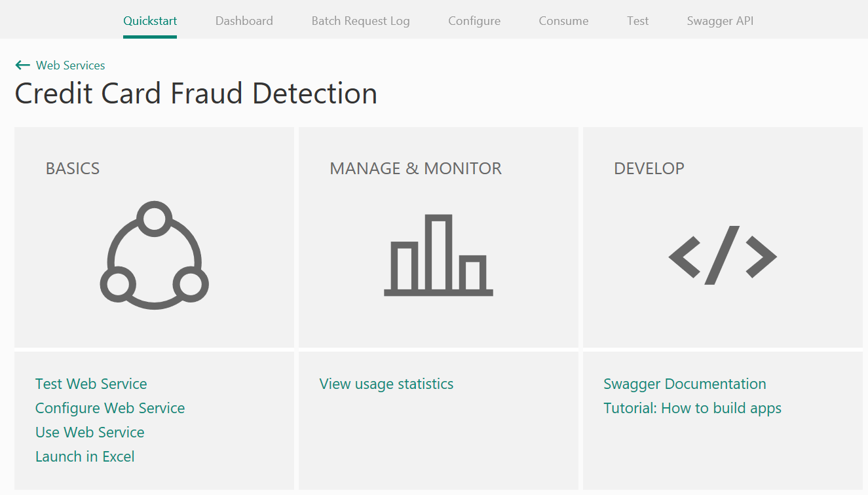Click Launch in Excel

pyautogui.click(x=85, y=456)
